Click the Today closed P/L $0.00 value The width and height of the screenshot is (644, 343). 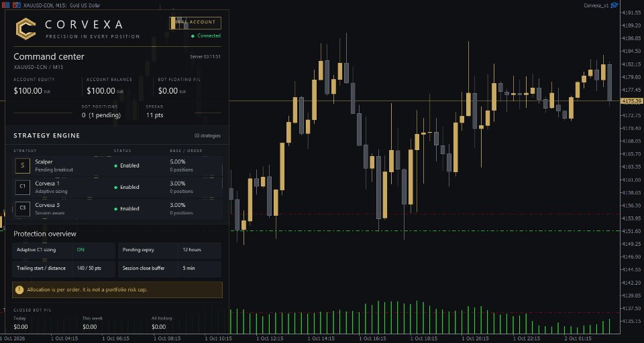tap(21, 327)
